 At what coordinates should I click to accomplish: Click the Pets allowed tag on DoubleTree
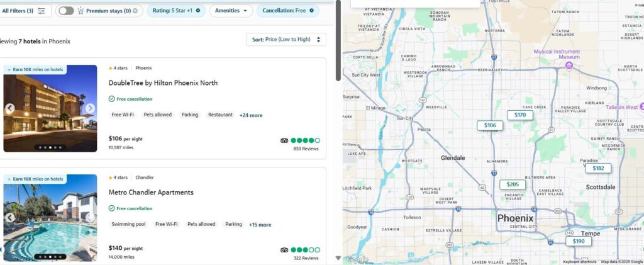click(x=157, y=115)
